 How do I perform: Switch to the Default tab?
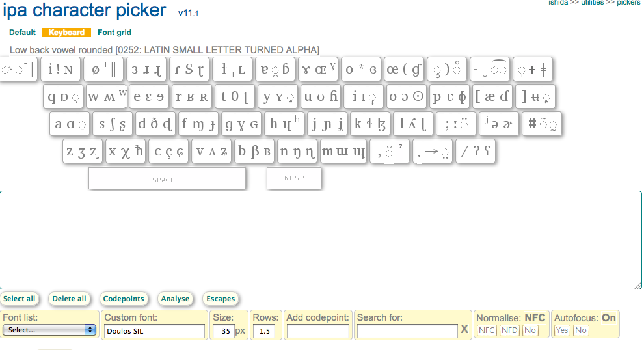click(x=22, y=33)
